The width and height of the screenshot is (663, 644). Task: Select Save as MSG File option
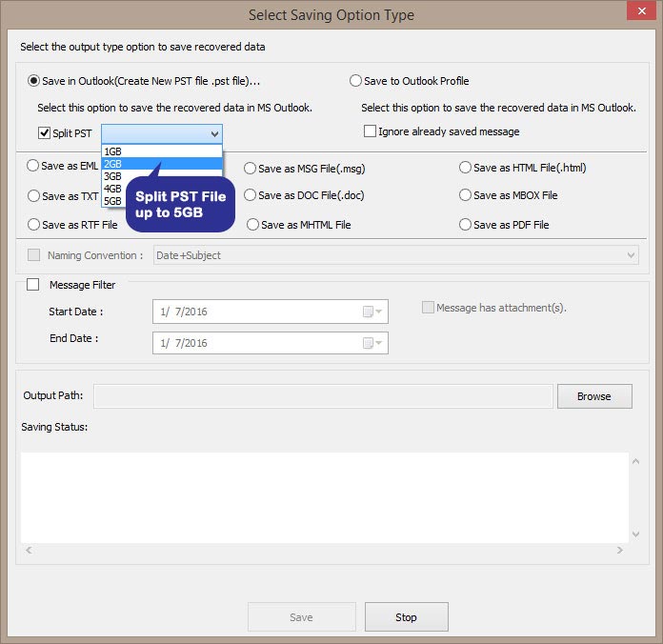click(x=251, y=169)
